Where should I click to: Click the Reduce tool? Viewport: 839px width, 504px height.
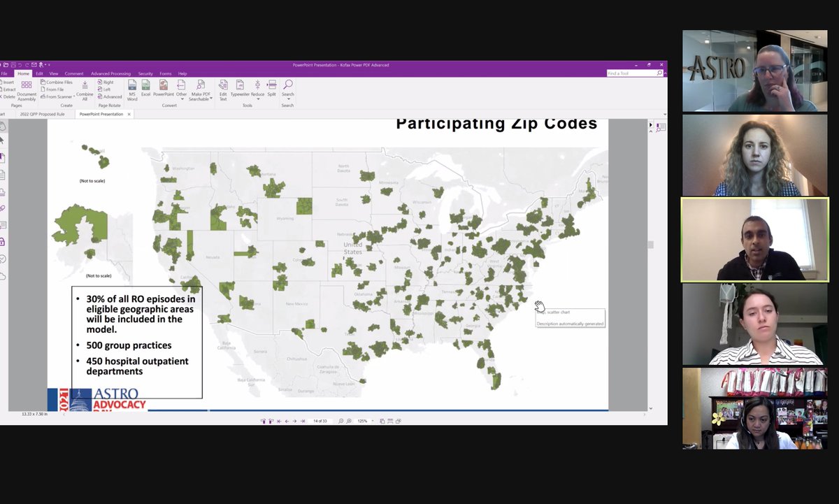coord(257,88)
